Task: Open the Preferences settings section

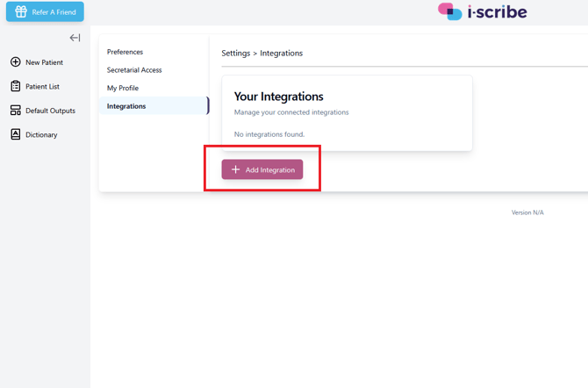Action: [125, 52]
